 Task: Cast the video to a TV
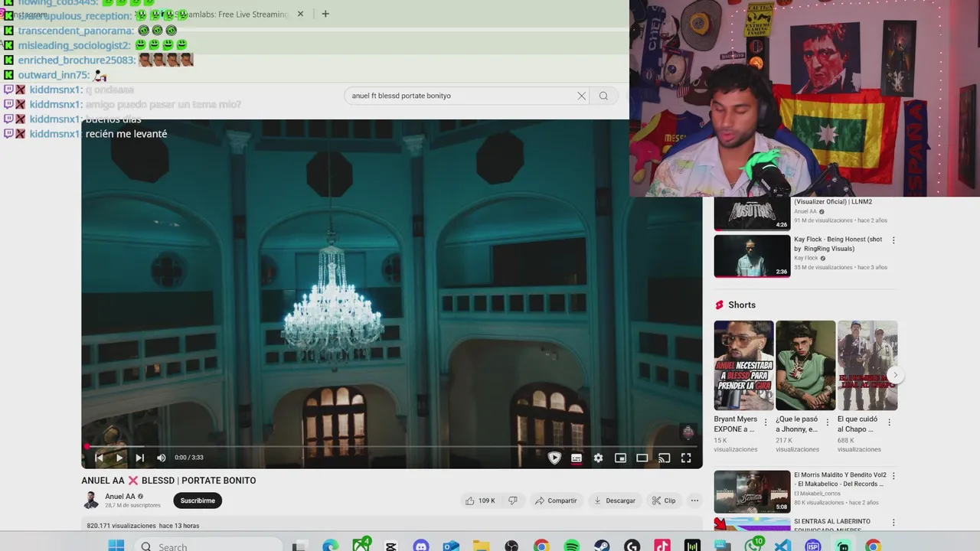(x=664, y=458)
